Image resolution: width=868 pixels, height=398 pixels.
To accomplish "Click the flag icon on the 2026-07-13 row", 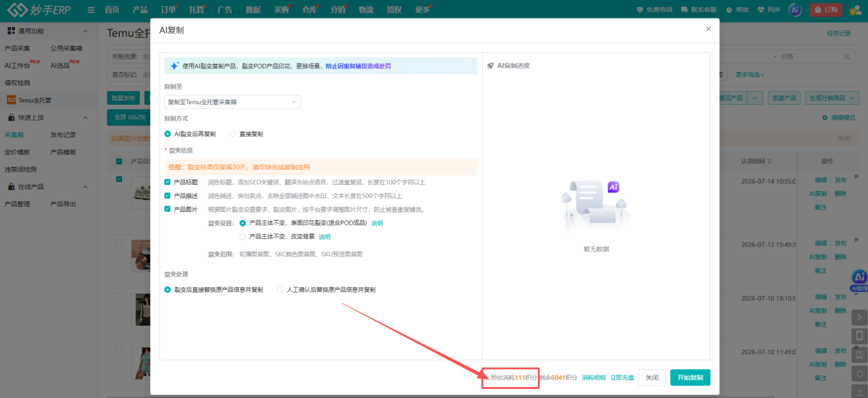I will 856,240.
